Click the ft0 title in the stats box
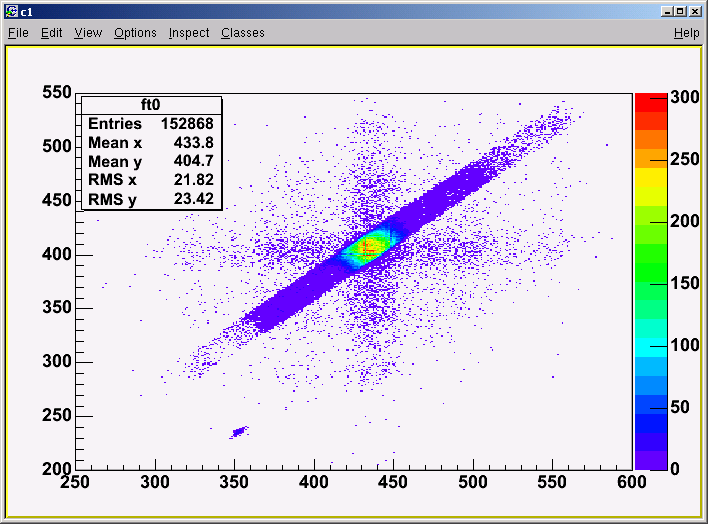708x524 pixels. 151,105
